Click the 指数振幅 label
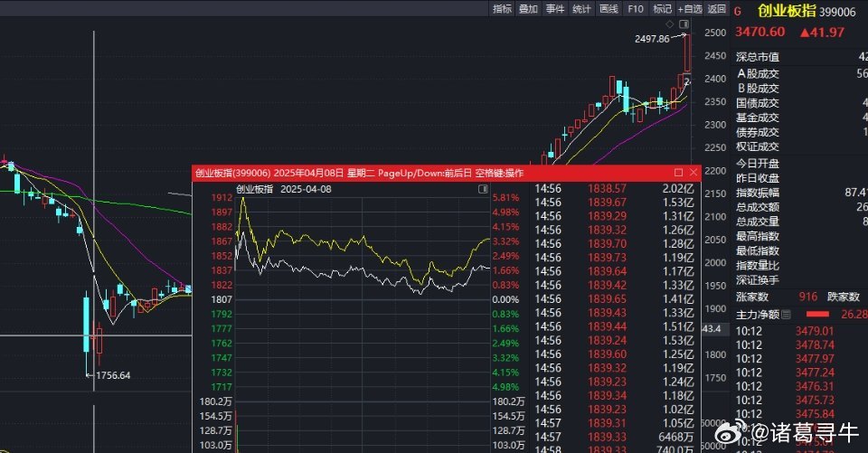Viewport: 868px width, 453px height. click(x=758, y=193)
